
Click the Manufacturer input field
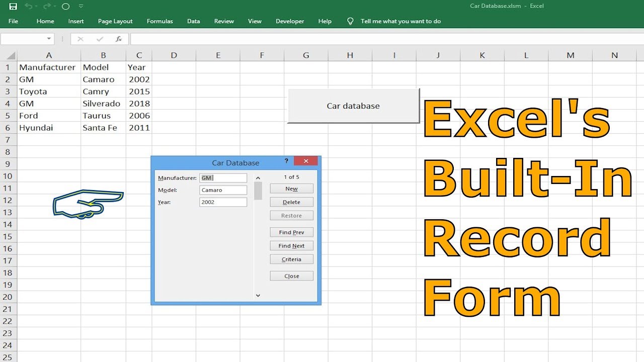click(223, 178)
